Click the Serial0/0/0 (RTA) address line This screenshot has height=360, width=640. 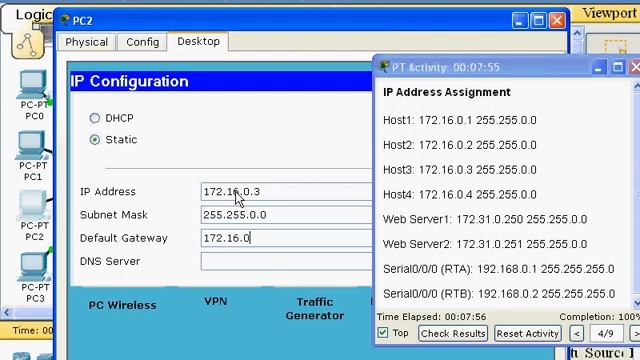[498, 269]
